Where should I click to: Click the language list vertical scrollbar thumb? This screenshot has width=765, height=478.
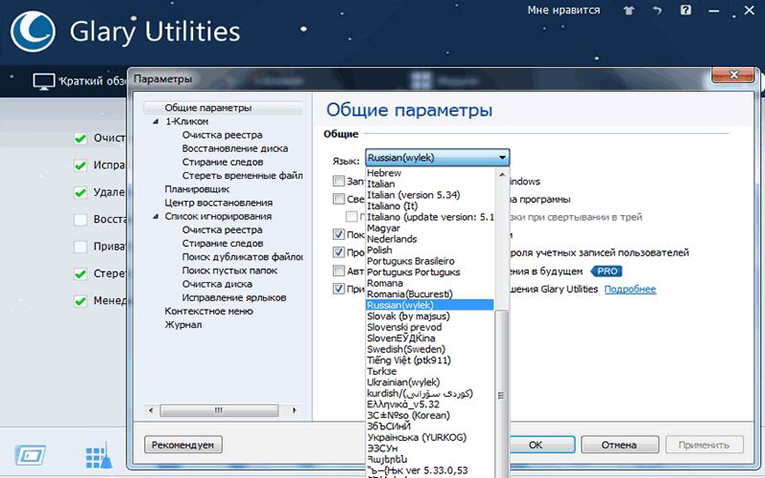click(x=502, y=395)
